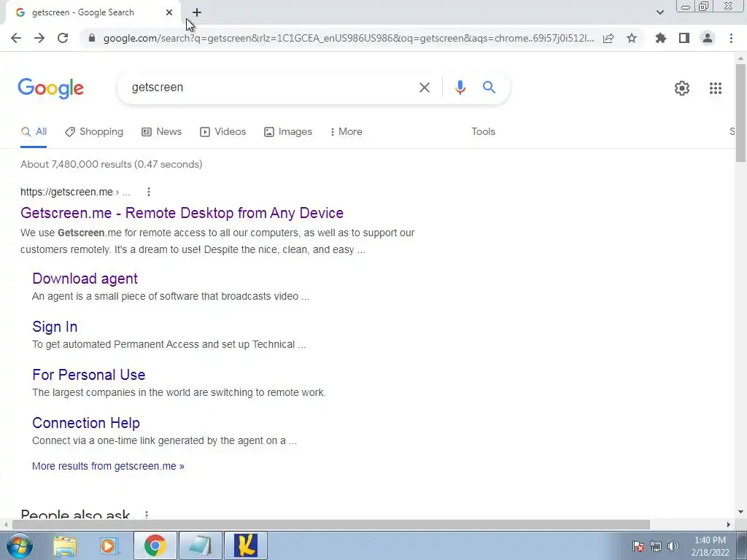747x560 pixels.
Task: Open Windows Explorer from the taskbar
Action: click(65, 545)
